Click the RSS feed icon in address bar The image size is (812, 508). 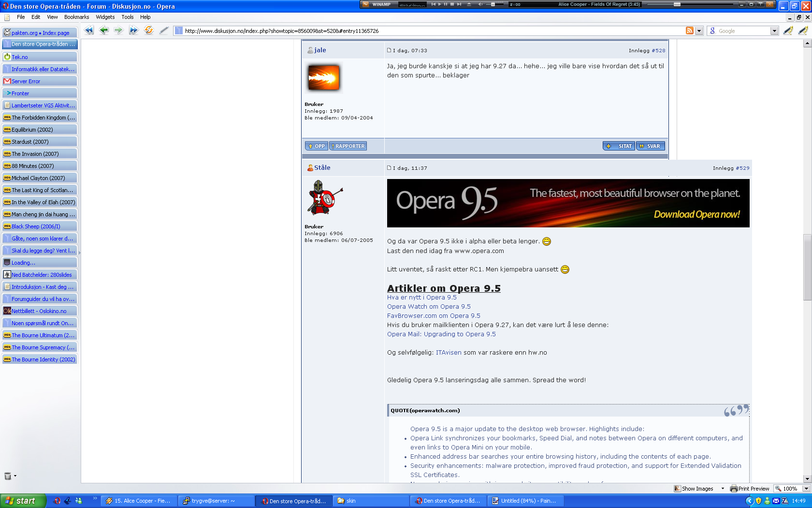click(690, 31)
